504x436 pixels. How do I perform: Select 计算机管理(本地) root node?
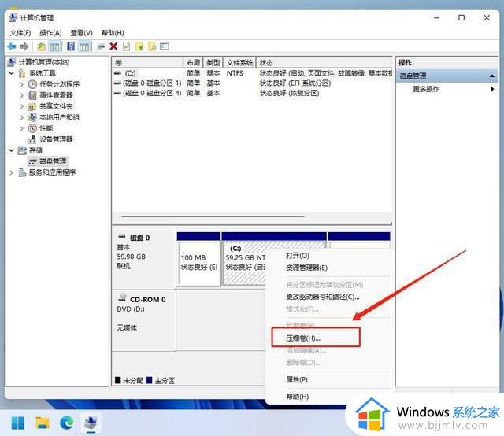tap(44, 62)
